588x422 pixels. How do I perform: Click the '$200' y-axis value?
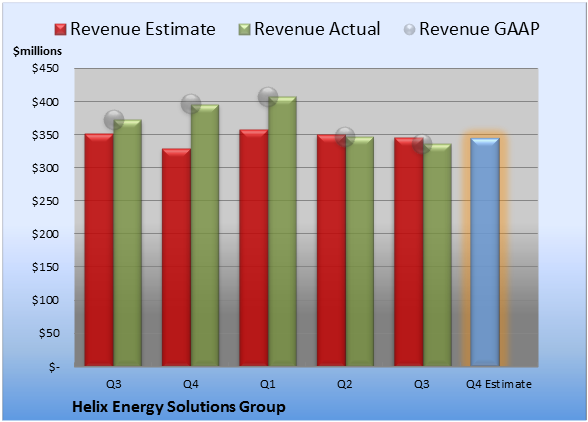[45, 234]
